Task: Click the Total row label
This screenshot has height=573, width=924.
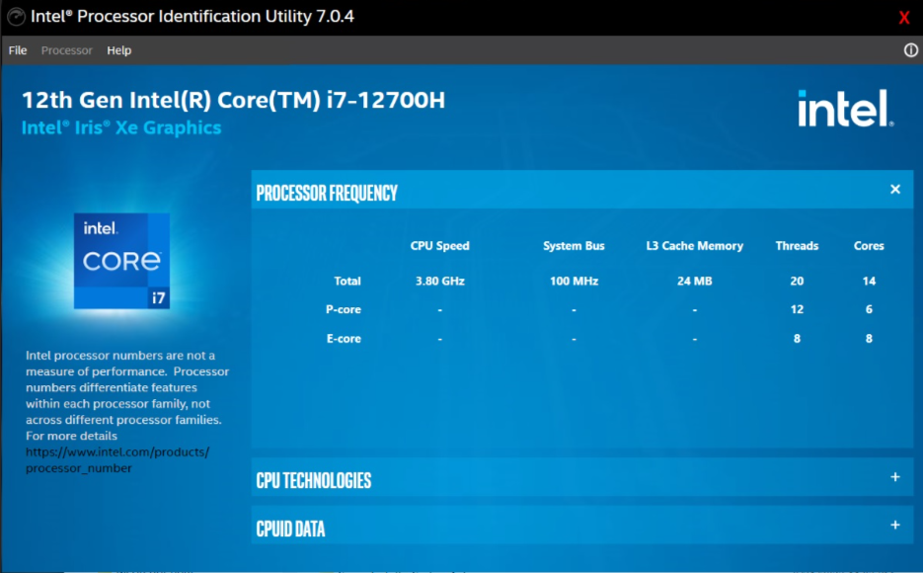Action: (x=347, y=282)
